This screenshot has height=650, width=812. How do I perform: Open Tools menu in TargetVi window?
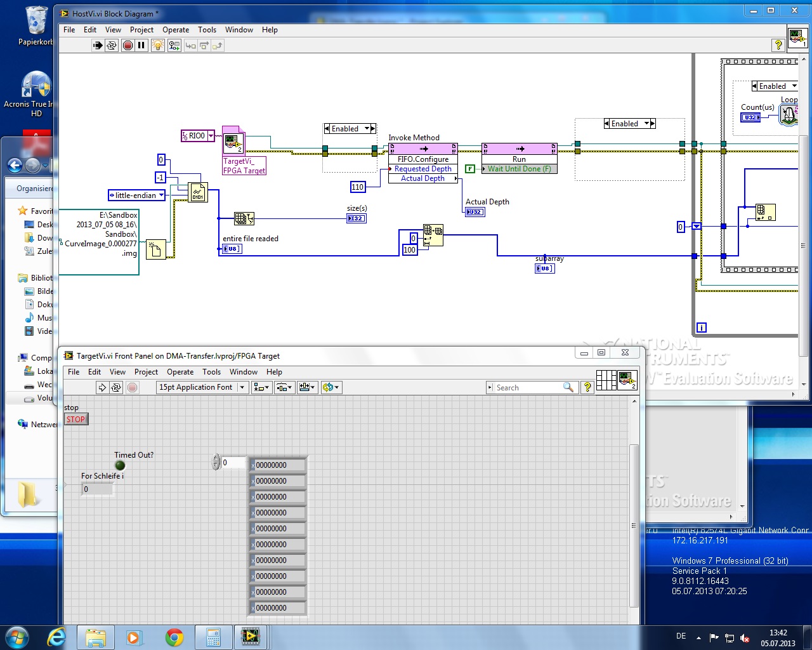click(x=211, y=372)
